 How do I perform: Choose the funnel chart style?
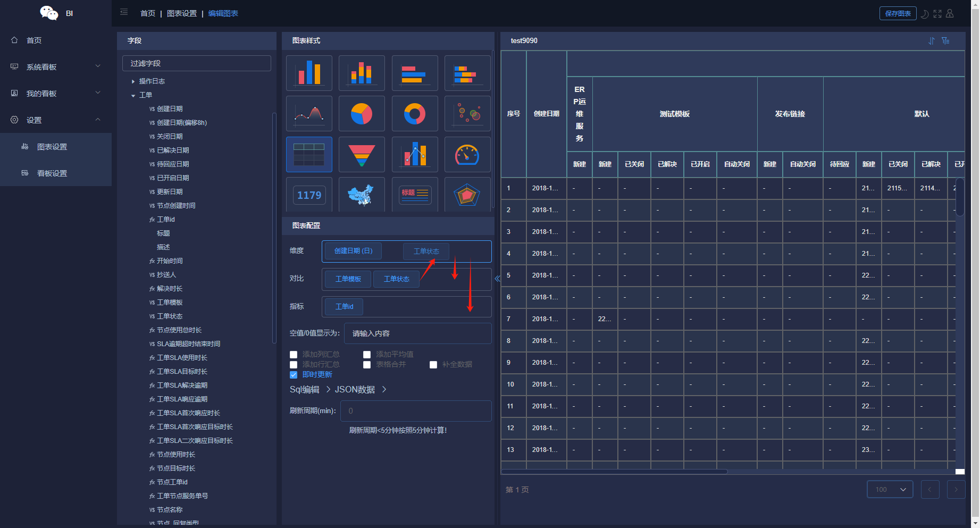(362, 155)
